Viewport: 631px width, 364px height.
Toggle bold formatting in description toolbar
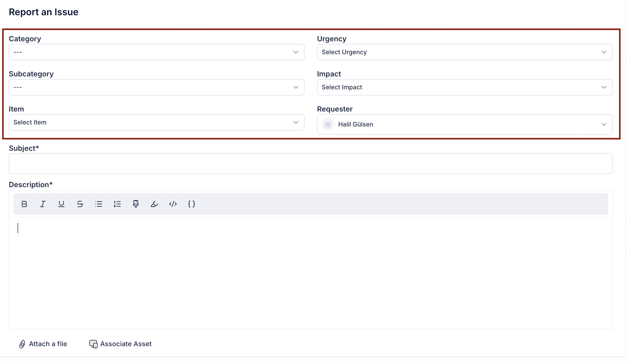pos(24,204)
